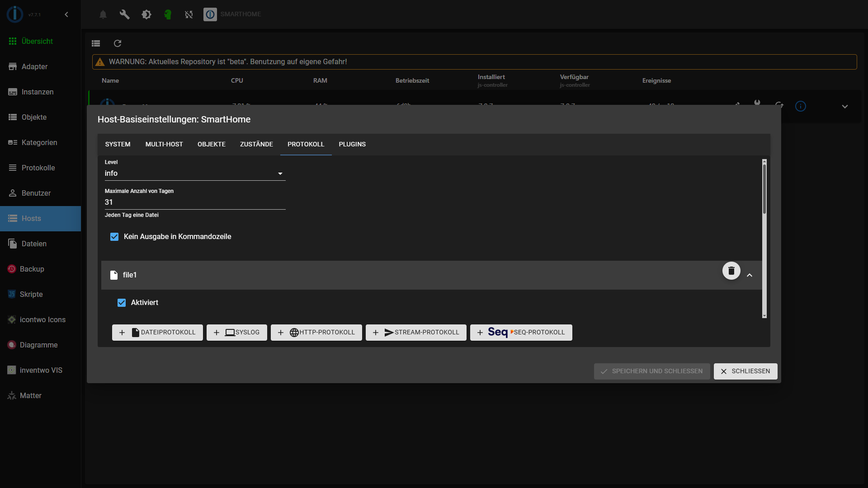
Task: Click the notifications bell icon
Action: click(x=103, y=14)
